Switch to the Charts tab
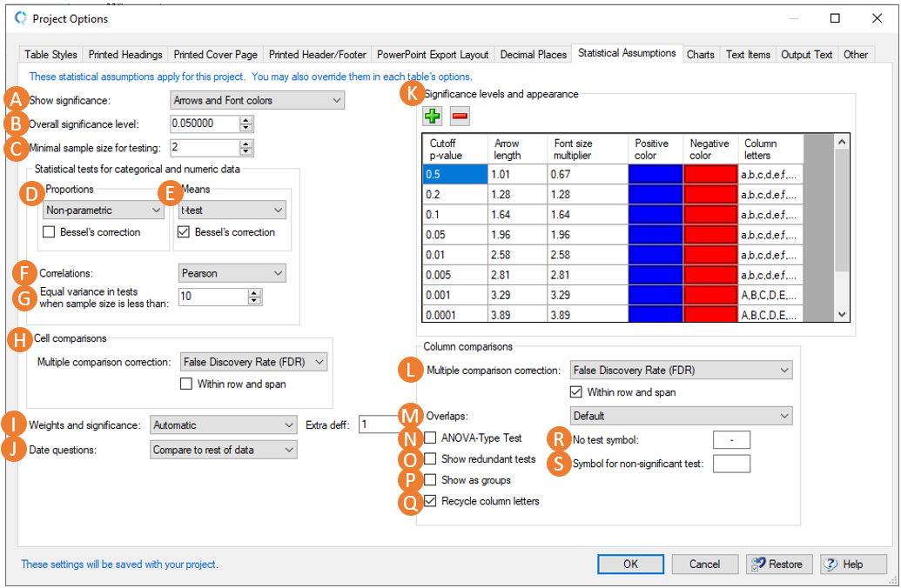The height and width of the screenshot is (588, 901). (x=701, y=55)
